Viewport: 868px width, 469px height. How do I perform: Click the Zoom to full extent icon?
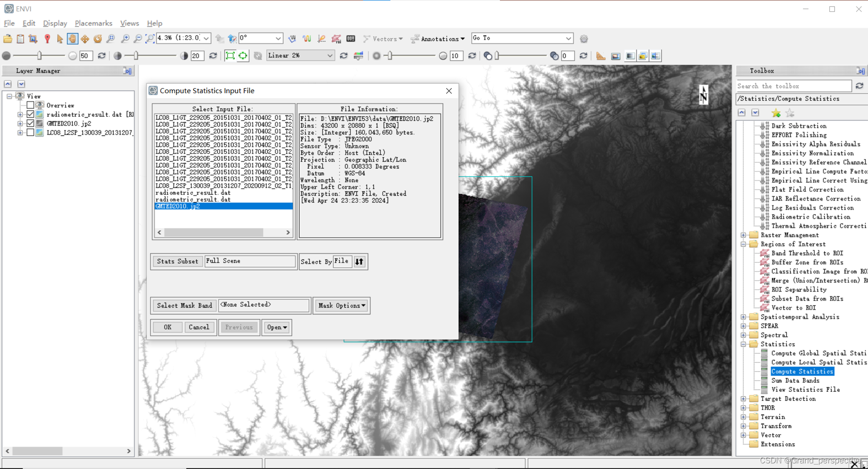pyautogui.click(x=150, y=39)
